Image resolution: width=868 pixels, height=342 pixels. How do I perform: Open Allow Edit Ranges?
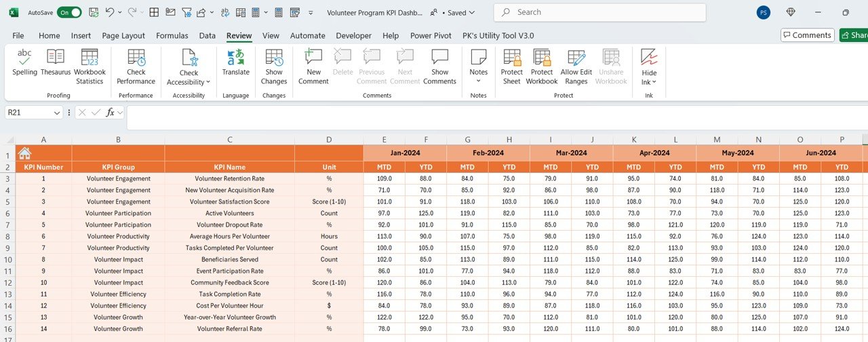(576, 66)
